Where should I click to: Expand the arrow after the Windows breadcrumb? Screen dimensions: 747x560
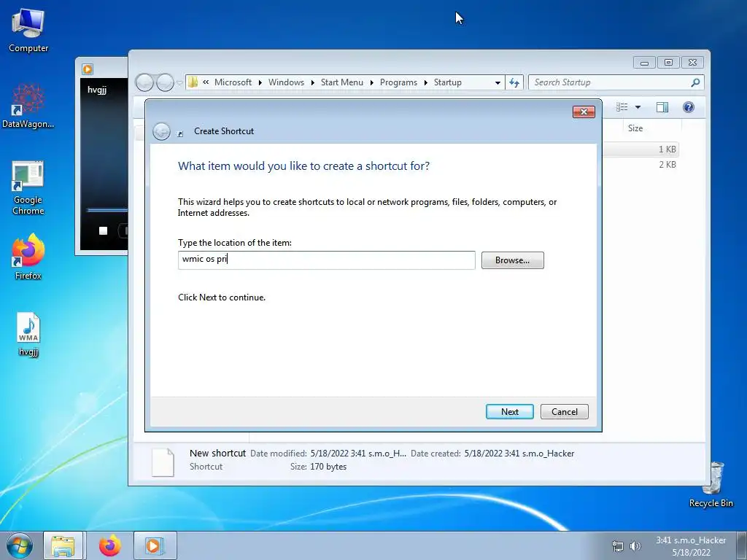[x=312, y=83]
